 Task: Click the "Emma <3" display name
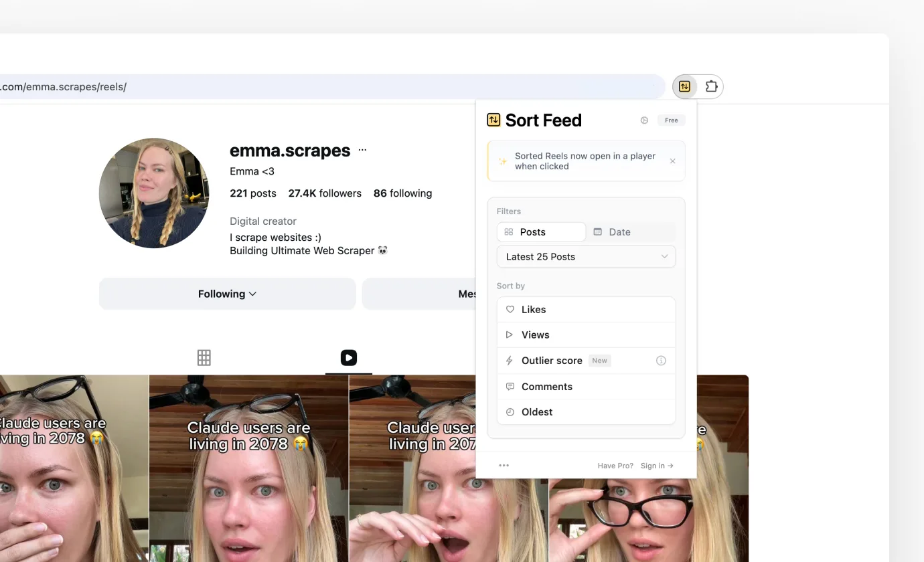tap(252, 171)
